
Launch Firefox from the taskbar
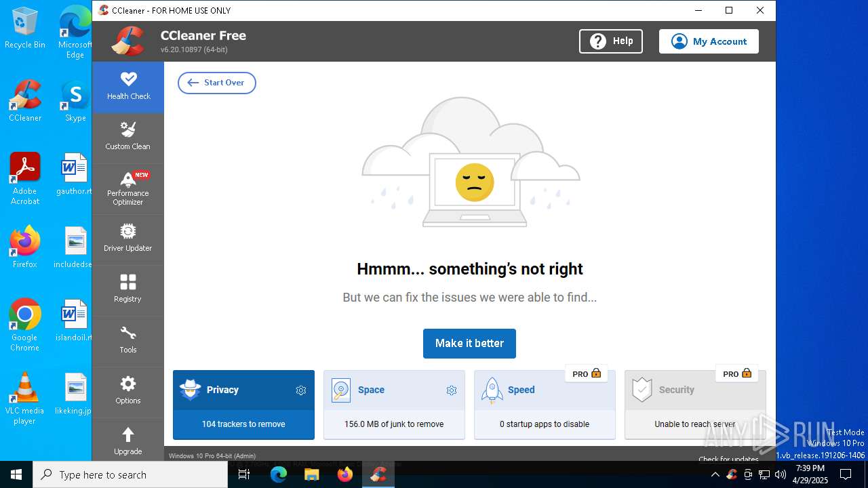point(345,474)
